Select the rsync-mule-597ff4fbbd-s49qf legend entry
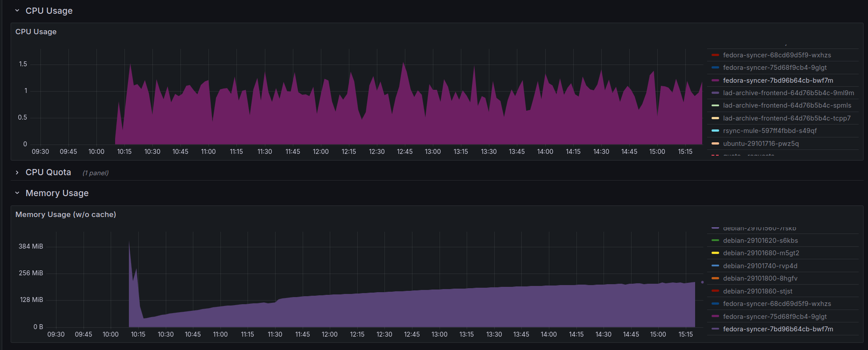 (770, 131)
